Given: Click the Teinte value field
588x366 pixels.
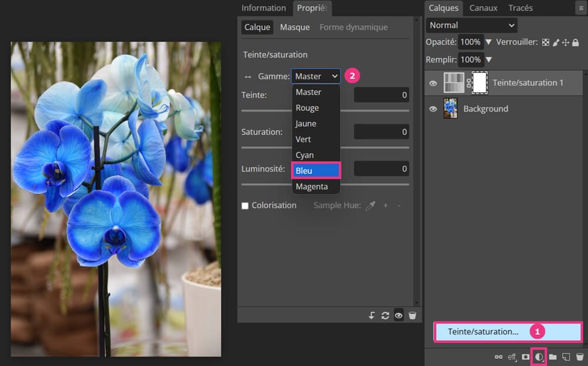Looking at the screenshot, I should tap(382, 95).
